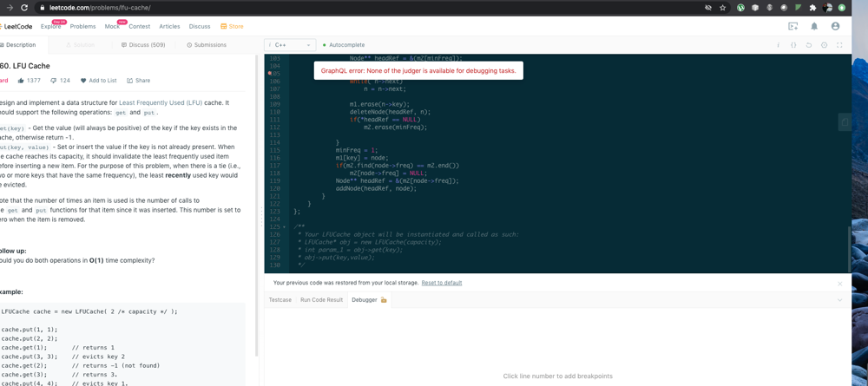
Task: Open the Articles menu item
Action: pos(169,26)
